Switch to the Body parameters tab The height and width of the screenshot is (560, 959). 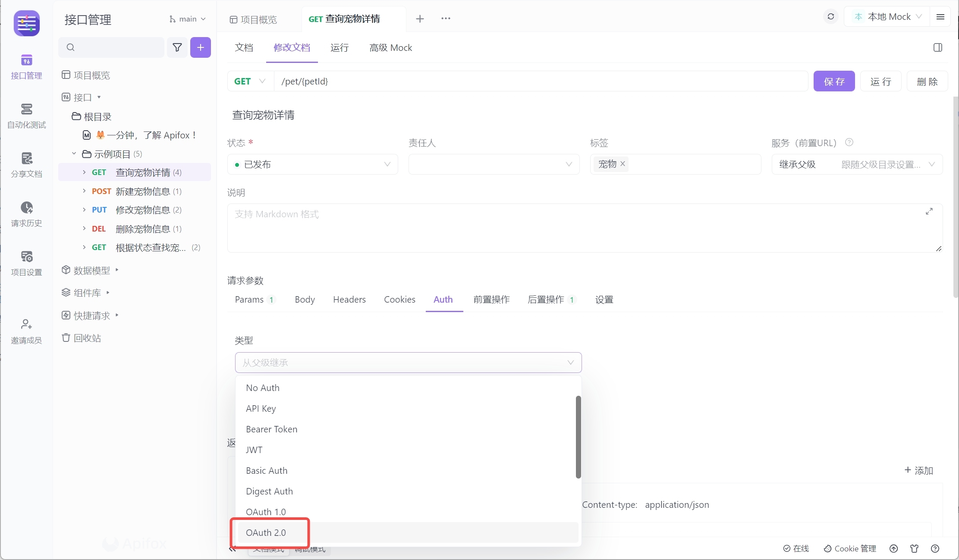pyautogui.click(x=304, y=299)
